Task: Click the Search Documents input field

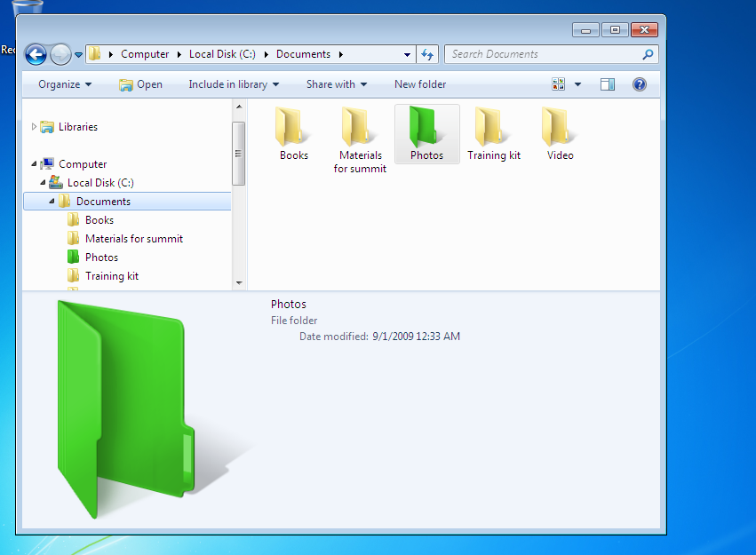Action: pos(542,54)
